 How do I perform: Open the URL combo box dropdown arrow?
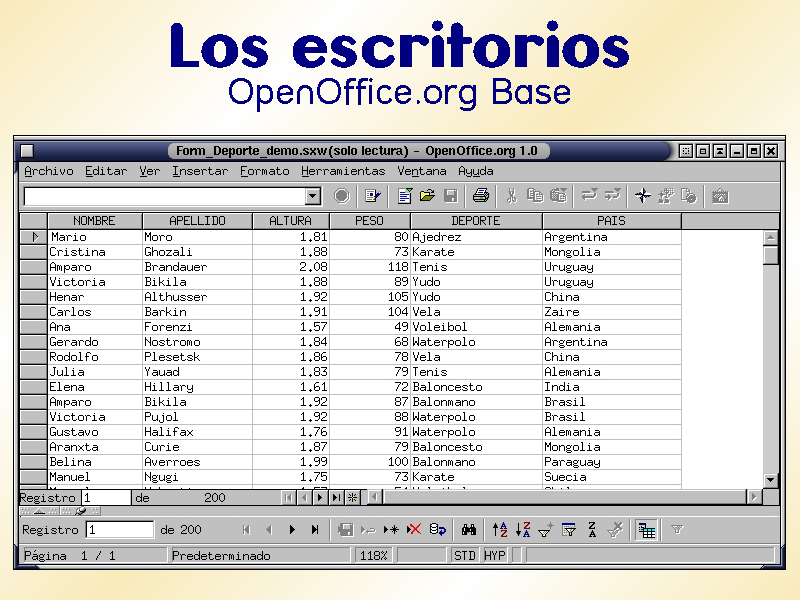tap(313, 196)
